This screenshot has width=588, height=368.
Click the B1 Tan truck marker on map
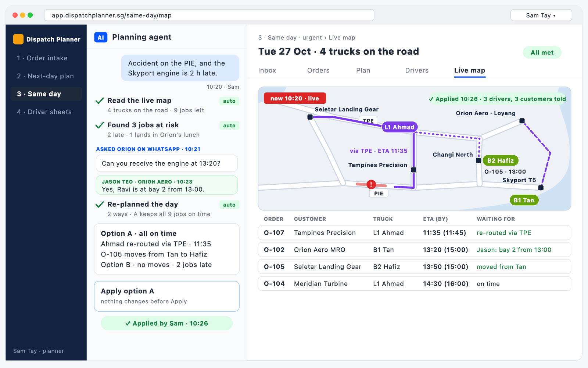click(524, 200)
